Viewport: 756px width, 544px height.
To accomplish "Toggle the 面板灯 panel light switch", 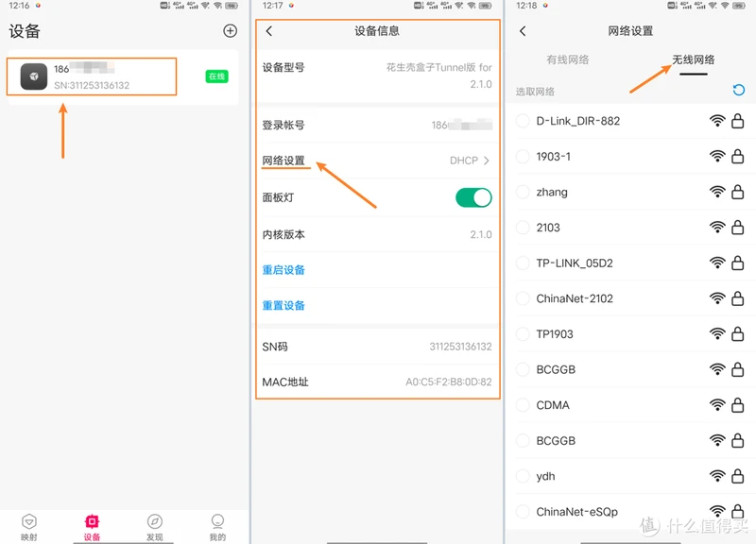I will coord(473,197).
